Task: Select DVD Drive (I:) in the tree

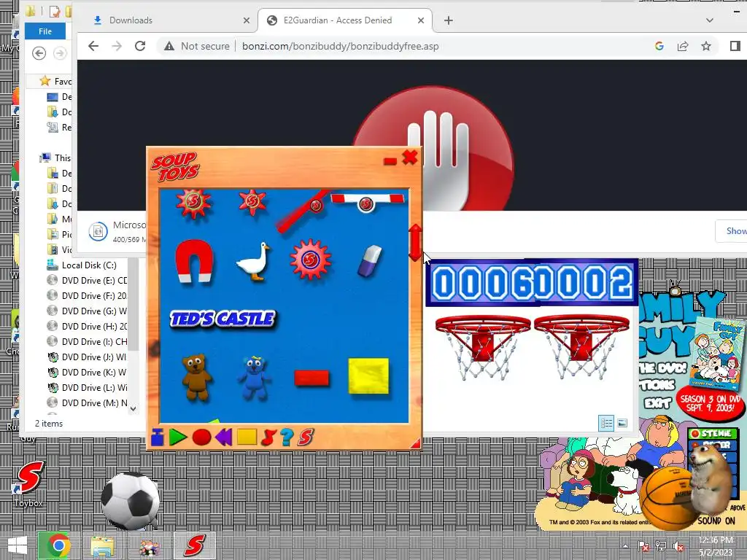Action: [88, 341]
